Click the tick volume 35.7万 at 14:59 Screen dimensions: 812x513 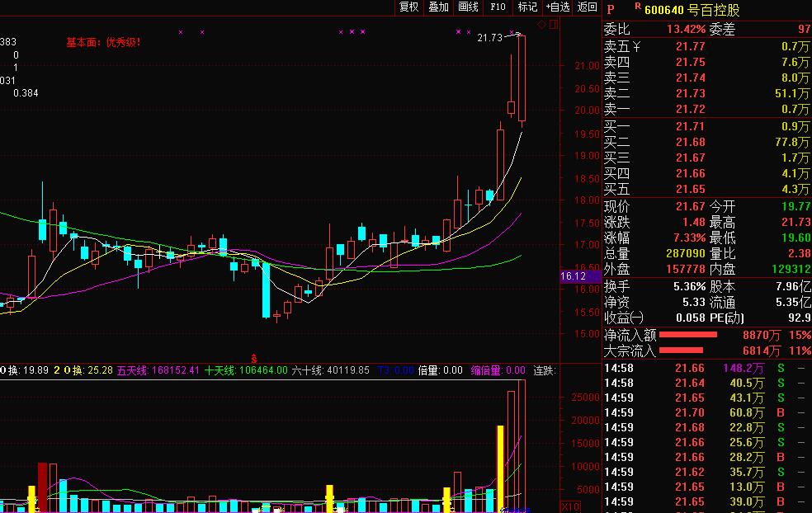(x=747, y=472)
